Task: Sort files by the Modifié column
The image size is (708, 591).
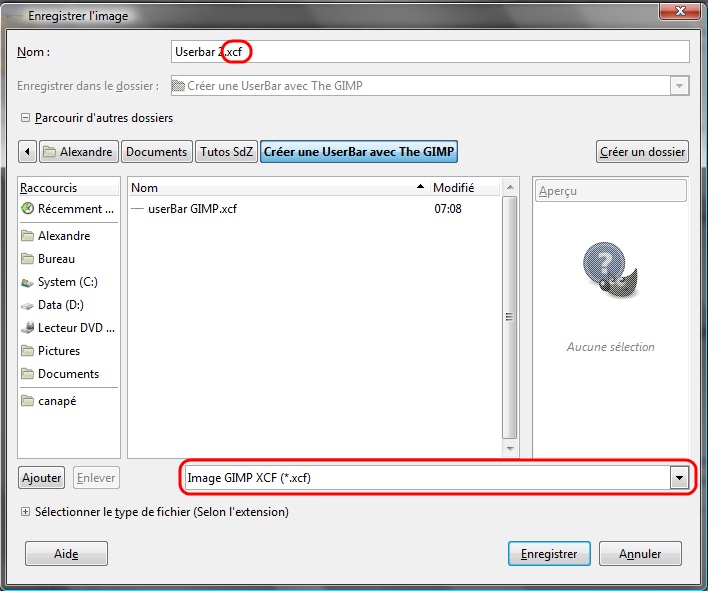Action: coord(464,187)
